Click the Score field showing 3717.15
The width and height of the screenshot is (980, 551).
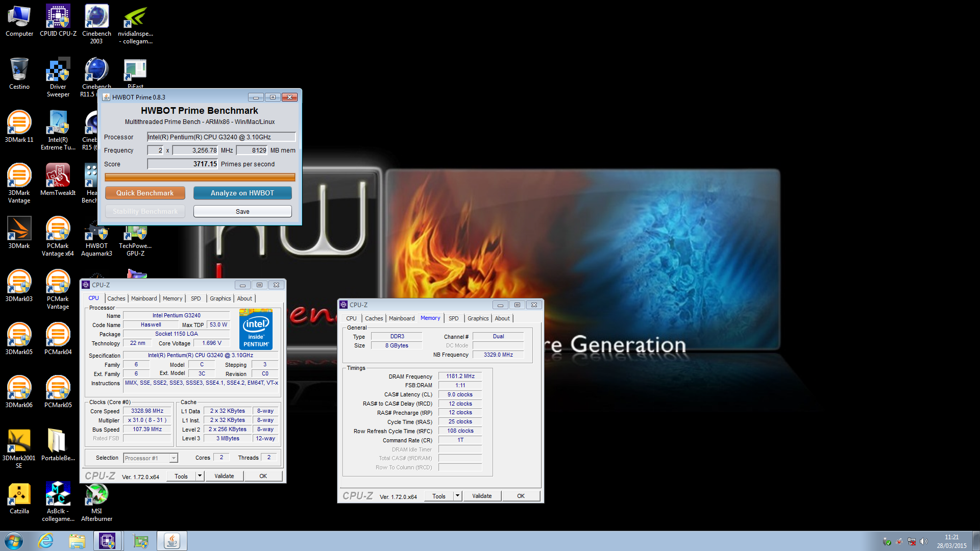tap(183, 164)
